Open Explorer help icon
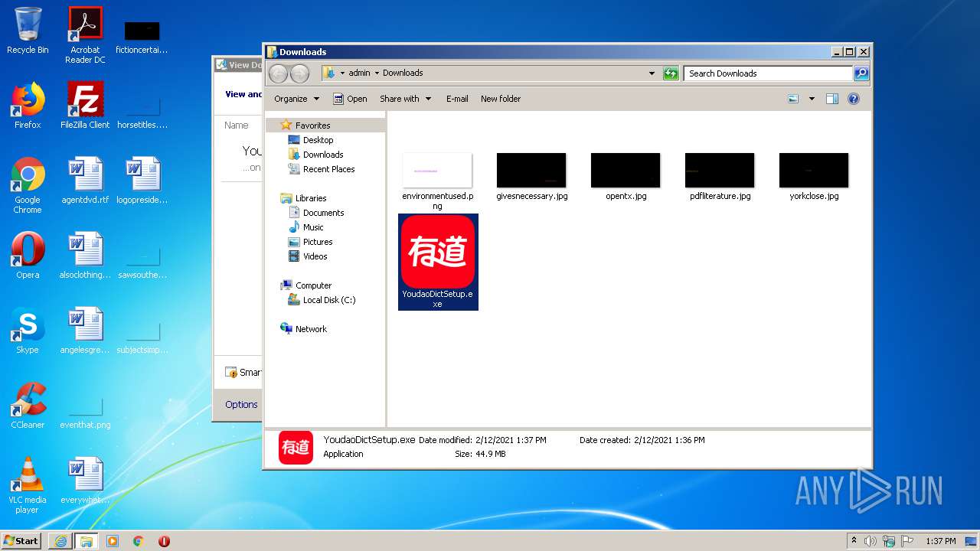 coord(854,99)
